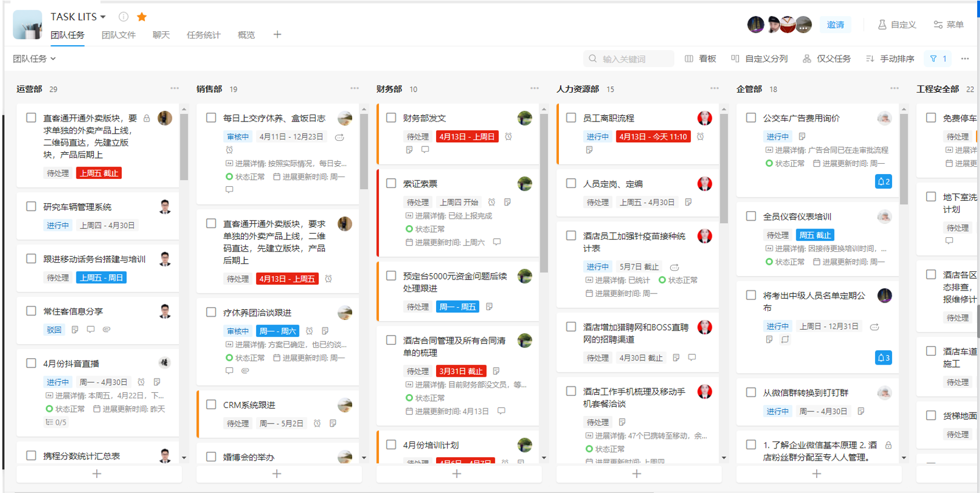Open the 团队任务 view dropdown

(34, 58)
